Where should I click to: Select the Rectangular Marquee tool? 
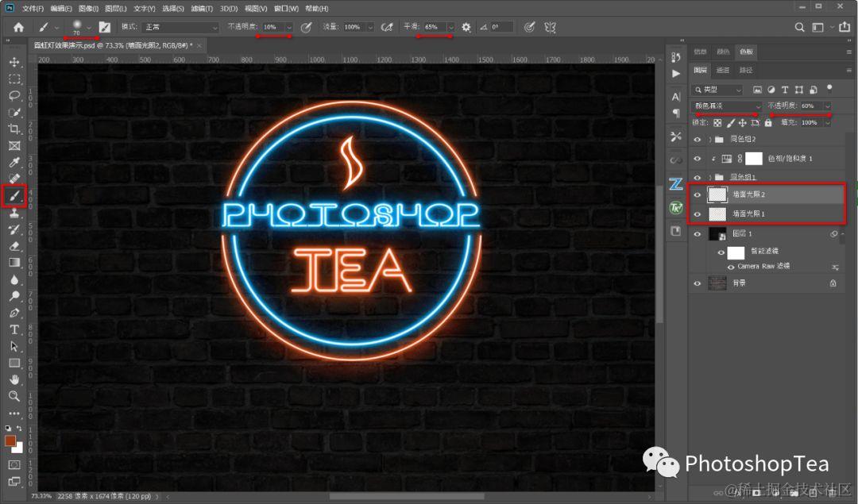[14, 79]
